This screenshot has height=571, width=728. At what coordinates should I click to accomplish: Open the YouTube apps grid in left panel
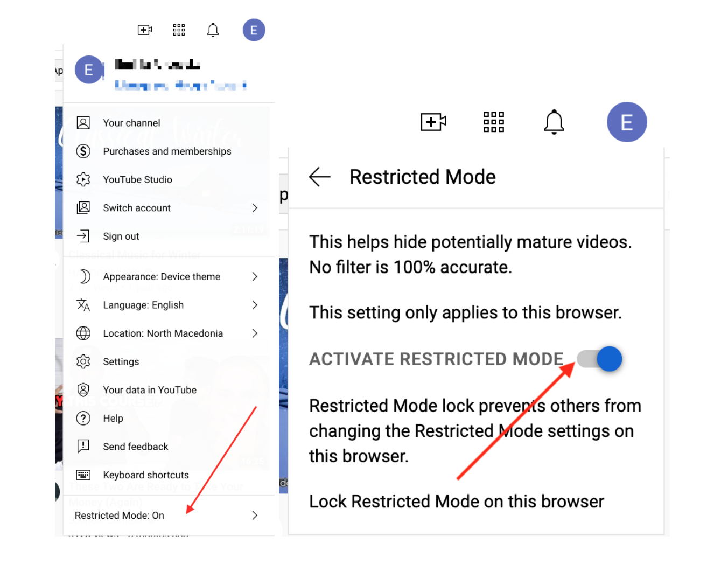point(179,30)
